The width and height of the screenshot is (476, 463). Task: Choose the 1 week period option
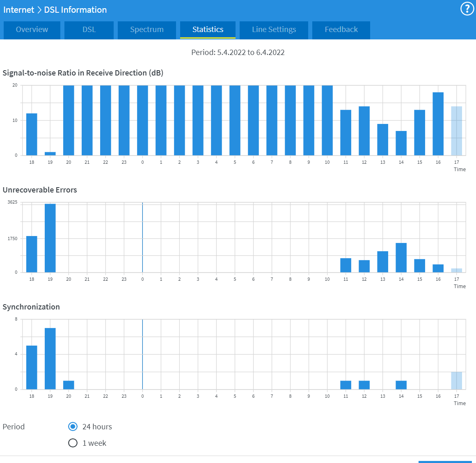[73, 443]
